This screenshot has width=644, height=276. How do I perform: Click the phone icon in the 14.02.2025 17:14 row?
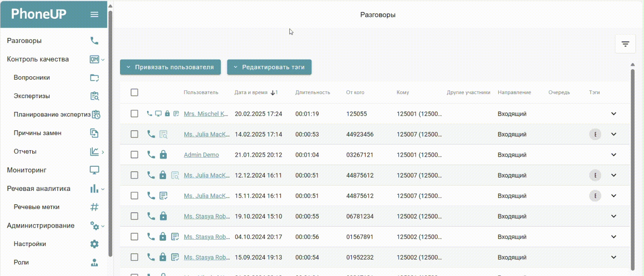coord(151,134)
